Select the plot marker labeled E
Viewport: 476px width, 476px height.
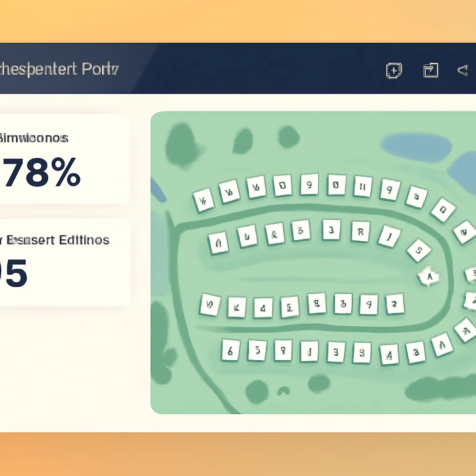(290, 308)
